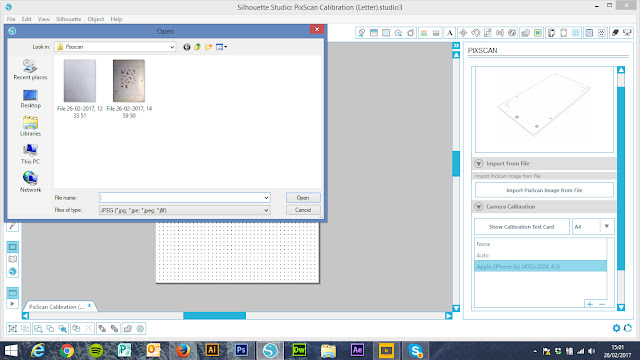Screen dimensions: 640x360
Task: Switch to PixScan Calibration document tab
Action: (56, 307)
